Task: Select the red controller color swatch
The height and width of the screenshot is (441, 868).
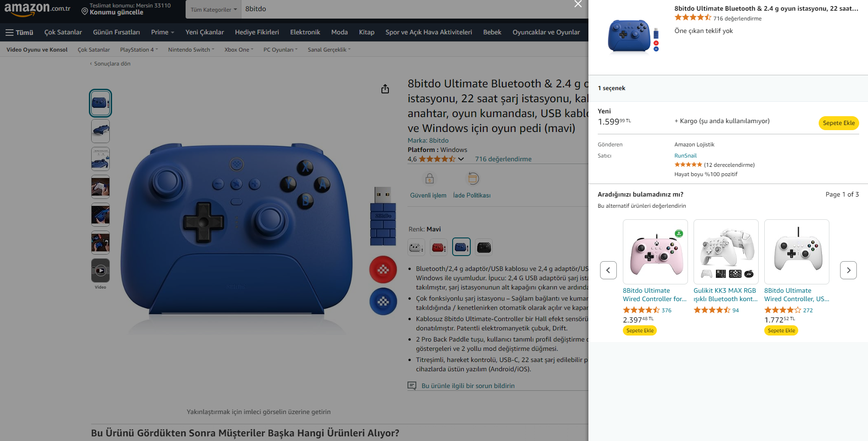Action: coord(439,247)
